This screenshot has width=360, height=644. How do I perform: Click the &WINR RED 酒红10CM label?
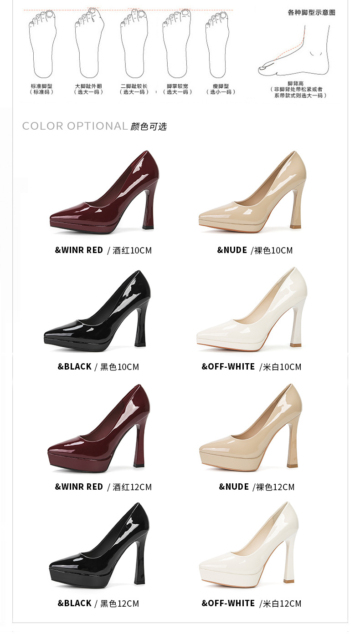[103, 250]
